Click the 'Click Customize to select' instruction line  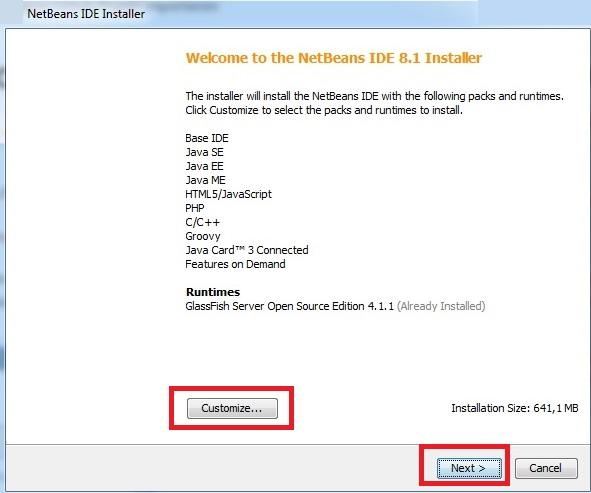pyautogui.click(x=324, y=110)
